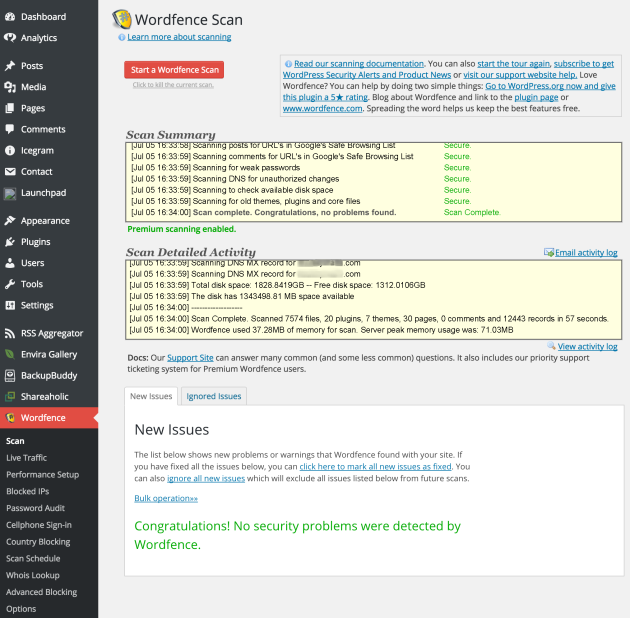Click the Posts pushpin icon
The width and height of the screenshot is (630, 618).
tap(10, 66)
